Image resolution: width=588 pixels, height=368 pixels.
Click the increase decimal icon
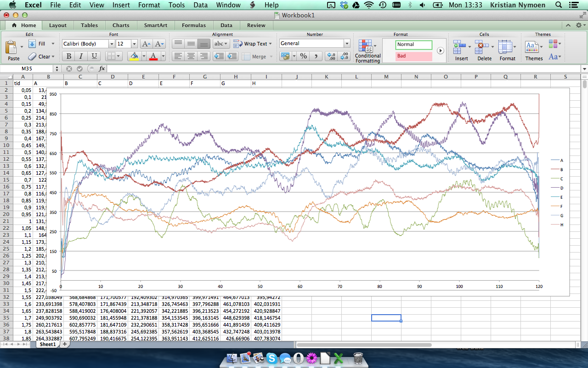click(331, 56)
